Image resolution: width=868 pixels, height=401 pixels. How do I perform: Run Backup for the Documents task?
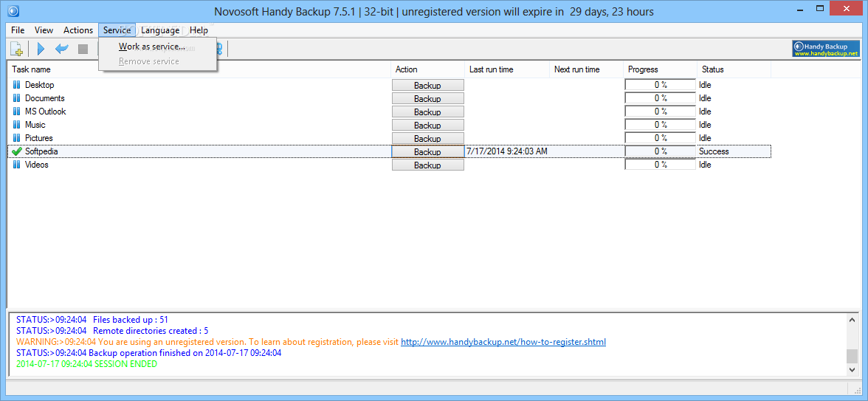tap(427, 99)
